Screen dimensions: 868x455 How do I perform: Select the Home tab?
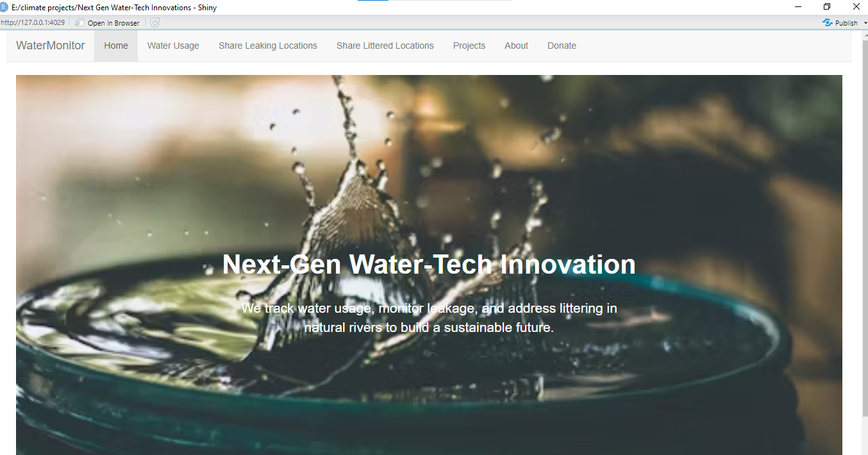pyautogui.click(x=116, y=45)
